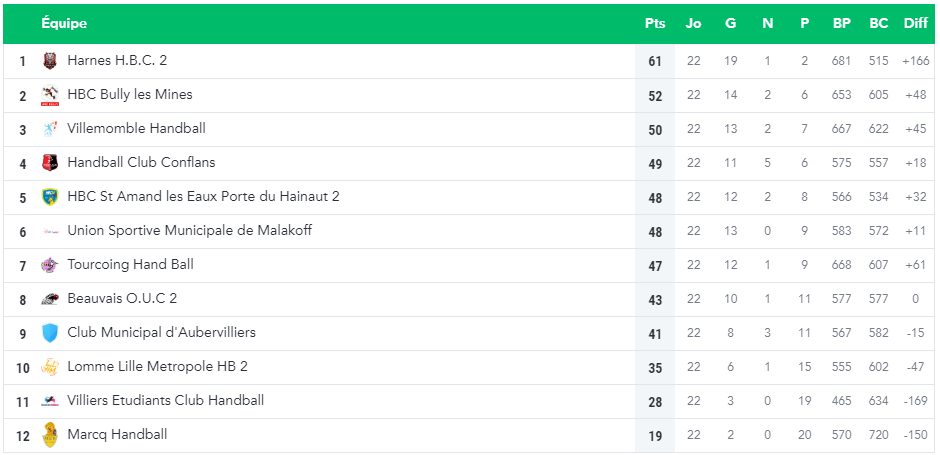Select the Diff column header
940x455 pixels.
tap(916, 23)
